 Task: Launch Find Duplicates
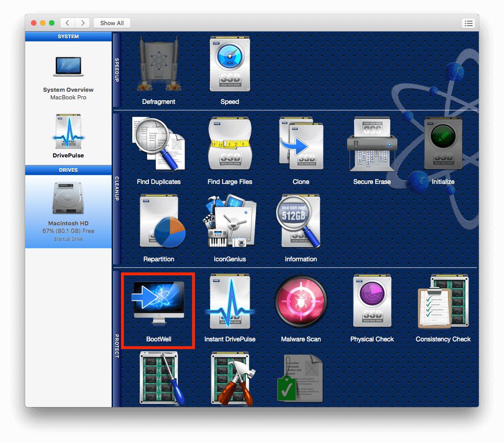click(158, 144)
